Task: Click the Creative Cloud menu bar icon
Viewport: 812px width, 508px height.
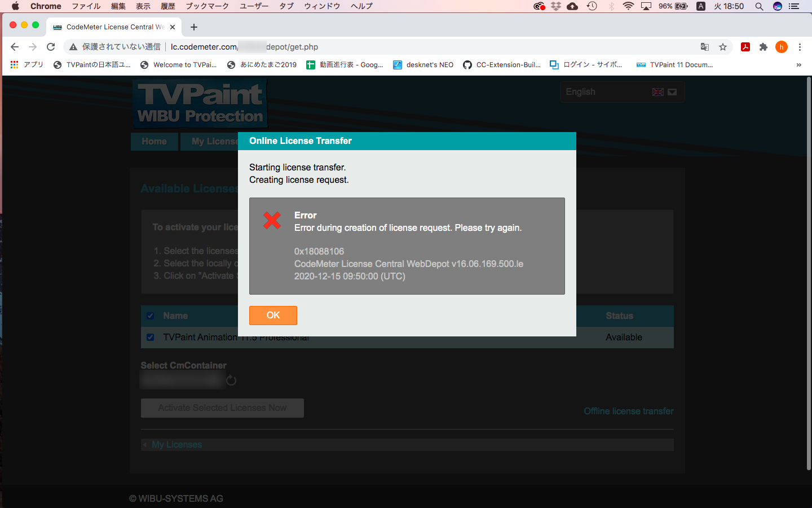Action: click(x=539, y=6)
